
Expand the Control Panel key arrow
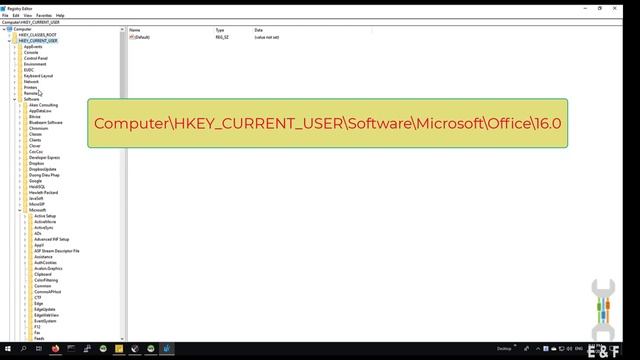(15, 58)
